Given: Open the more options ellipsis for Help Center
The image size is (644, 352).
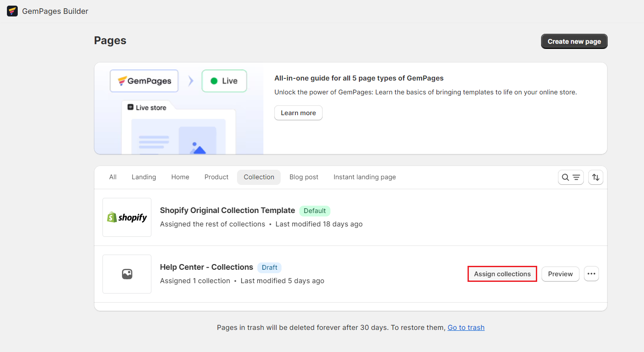Looking at the screenshot, I should pyautogui.click(x=591, y=274).
